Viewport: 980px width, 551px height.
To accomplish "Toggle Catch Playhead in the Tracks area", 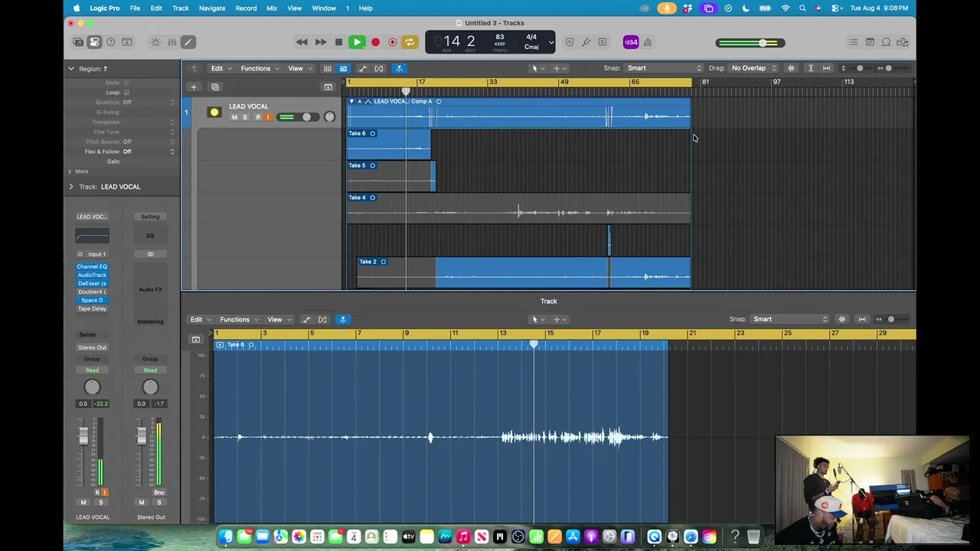I will point(399,68).
